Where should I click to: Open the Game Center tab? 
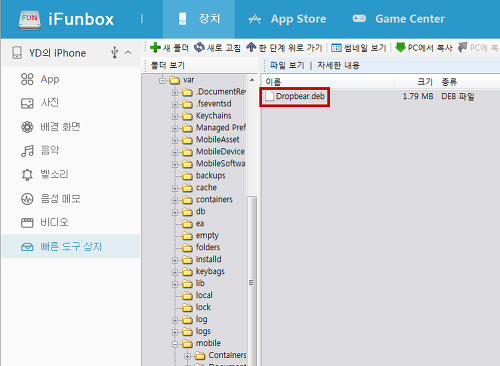tap(399, 19)
